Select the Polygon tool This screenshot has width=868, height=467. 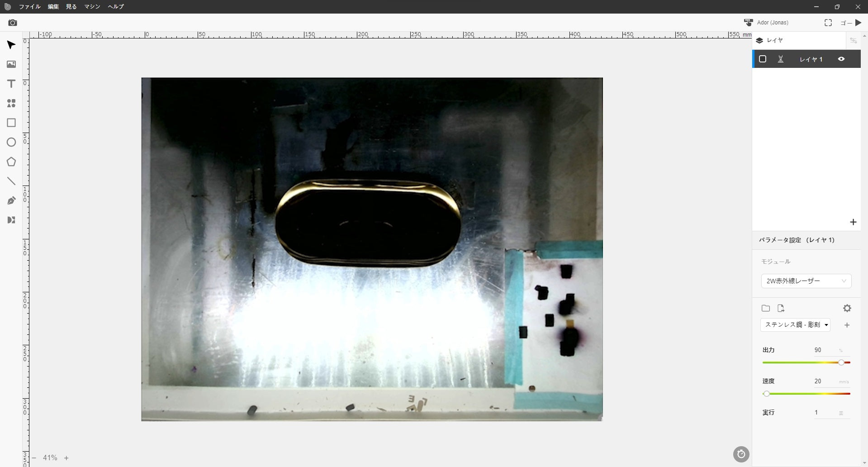(11, 162)
